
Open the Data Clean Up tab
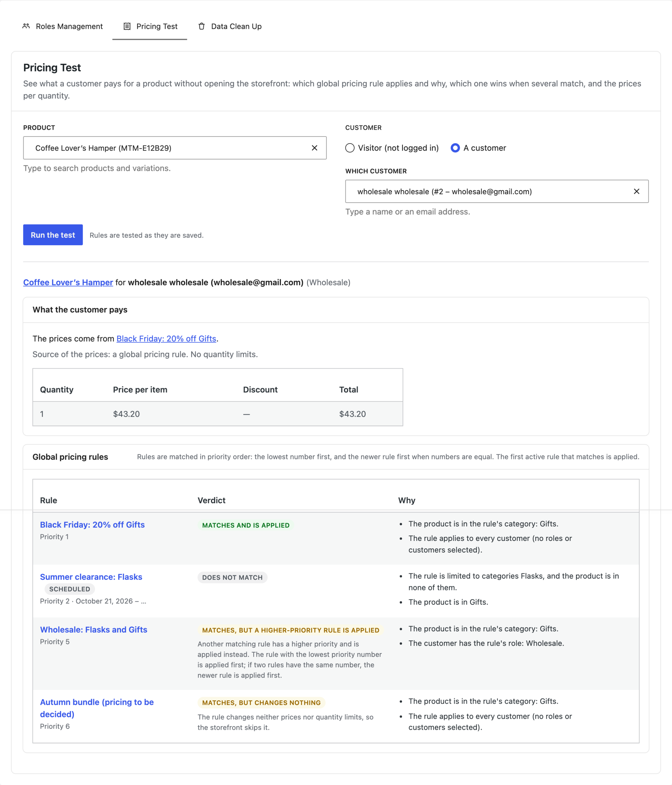(230, 26)
